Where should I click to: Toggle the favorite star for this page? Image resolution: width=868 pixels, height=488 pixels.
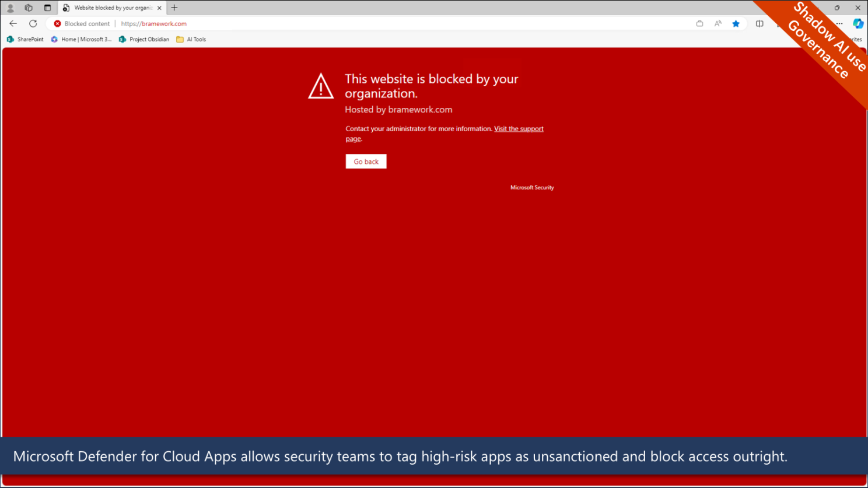pyautogui.click(x=736, y=24)
